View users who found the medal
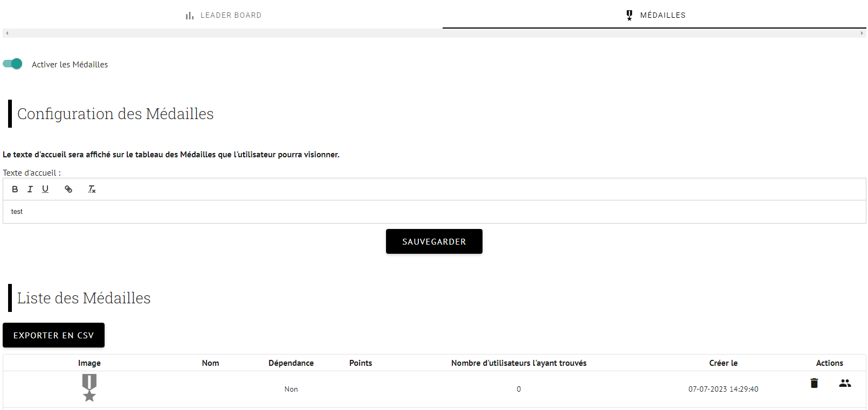The height and width of the screenshot is (410, 868). click(x=845, y=383)
